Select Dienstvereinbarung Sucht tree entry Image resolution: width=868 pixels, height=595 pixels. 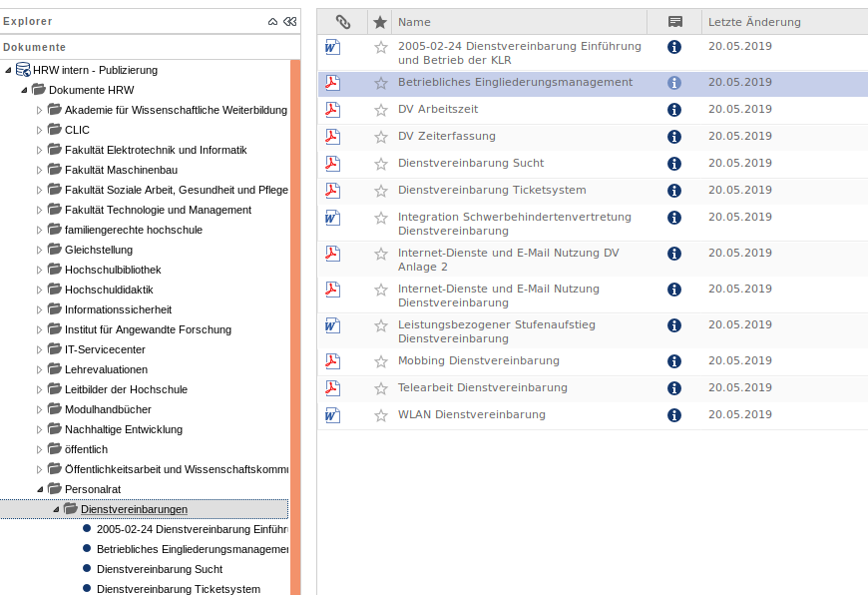(160, 569)
